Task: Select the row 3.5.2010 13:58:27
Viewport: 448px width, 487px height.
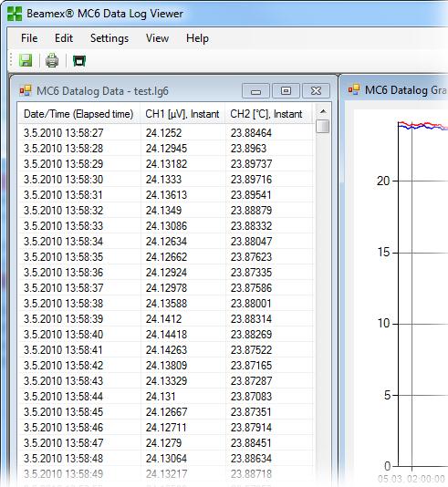Action: click(165, 133)
